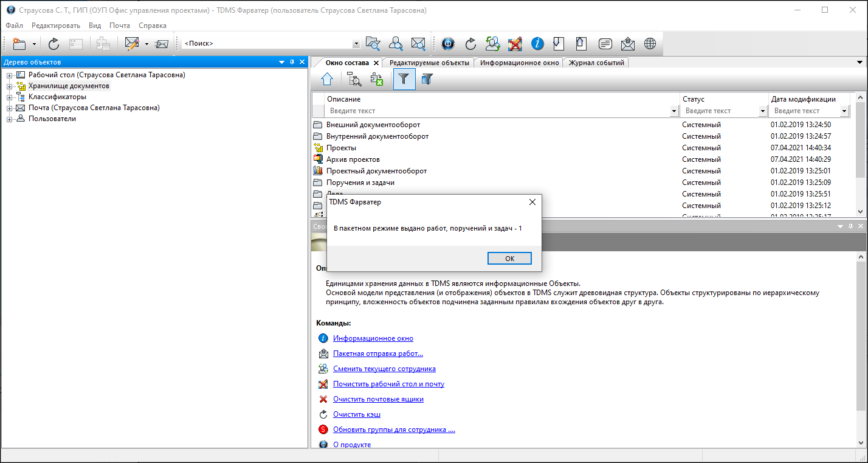Click the change current employee toolbar icon

tap(493, 44)
